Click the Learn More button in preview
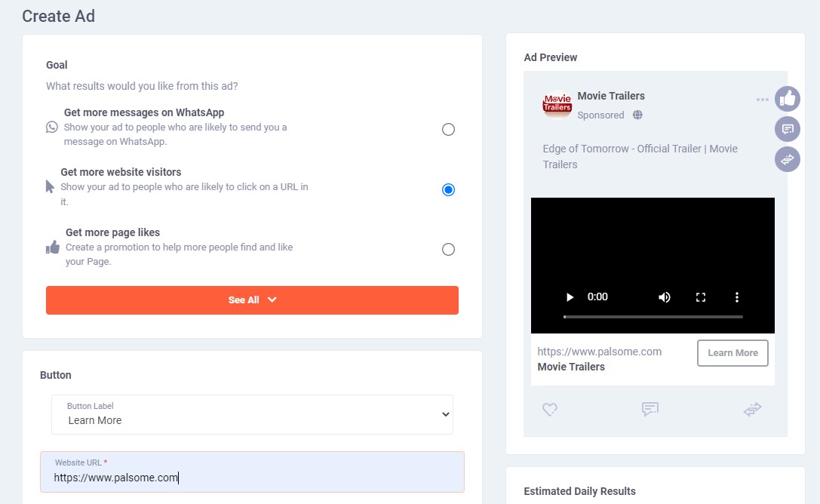The width and height of the screenshot is (820, 504). (732, 352)
